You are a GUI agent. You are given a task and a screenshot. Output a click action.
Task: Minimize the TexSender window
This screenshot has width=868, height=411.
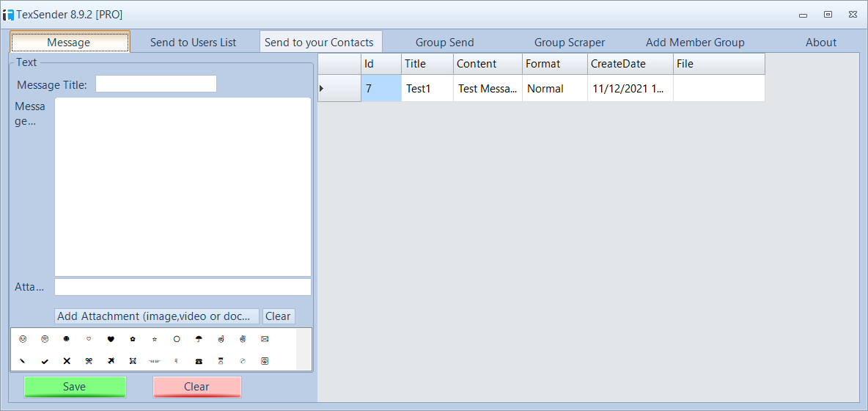coord(803,15)
